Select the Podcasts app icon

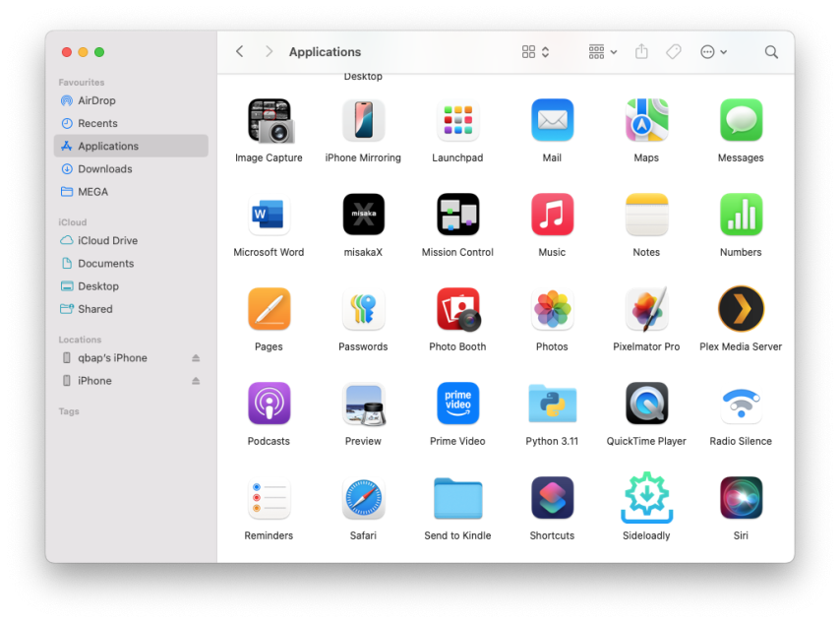(x=270, y=404)
